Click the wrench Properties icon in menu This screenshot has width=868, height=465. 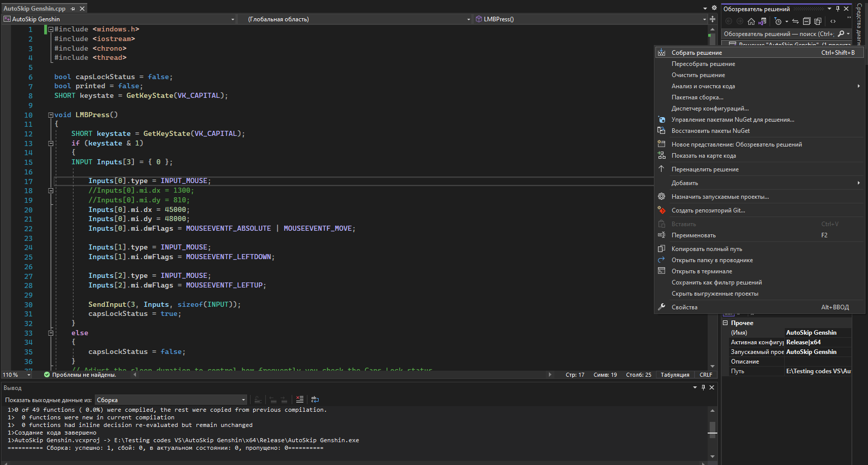click(x=662, y=307)
